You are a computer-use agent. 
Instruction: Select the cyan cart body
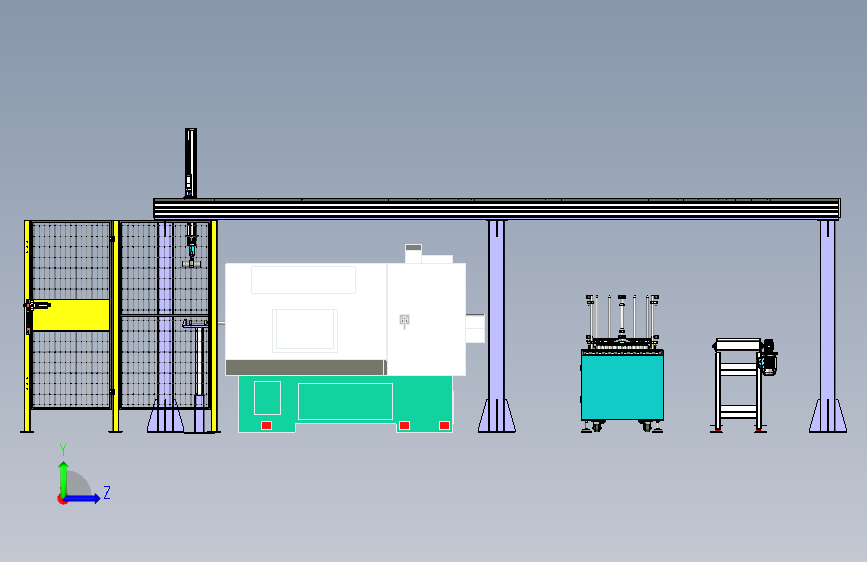tap(622, 387)
